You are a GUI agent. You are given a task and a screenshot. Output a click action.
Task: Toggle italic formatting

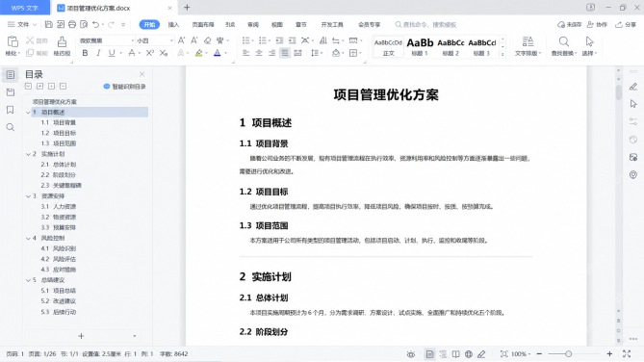(98, 53)
